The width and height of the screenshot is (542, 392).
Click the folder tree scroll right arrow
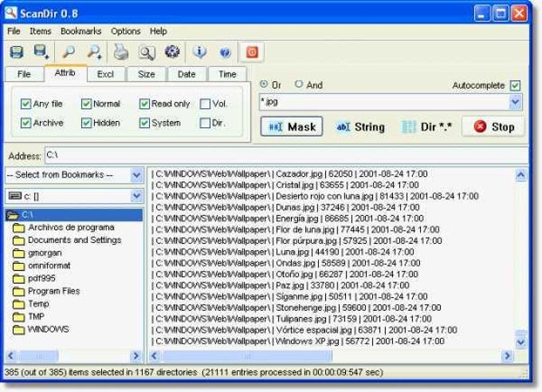(135, 355)
